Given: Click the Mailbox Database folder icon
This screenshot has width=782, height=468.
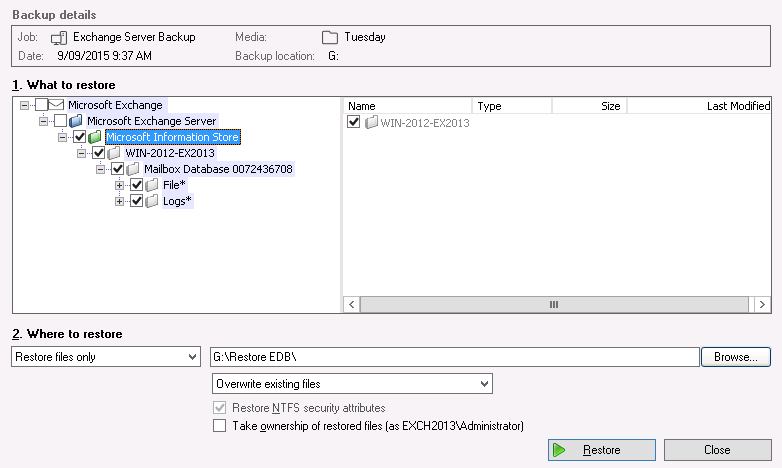Looking at the screenshot, I should (x=133, y=169).
